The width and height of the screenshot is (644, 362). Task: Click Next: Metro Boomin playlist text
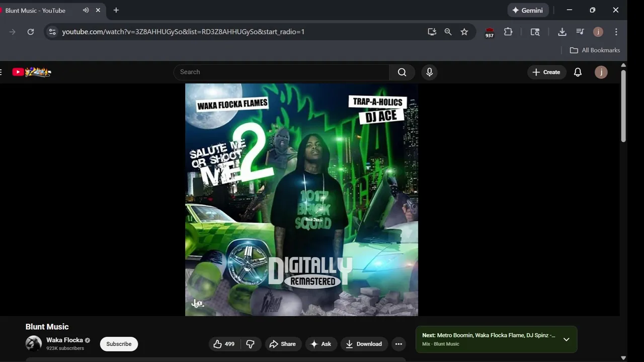click(x=489, y=335)
